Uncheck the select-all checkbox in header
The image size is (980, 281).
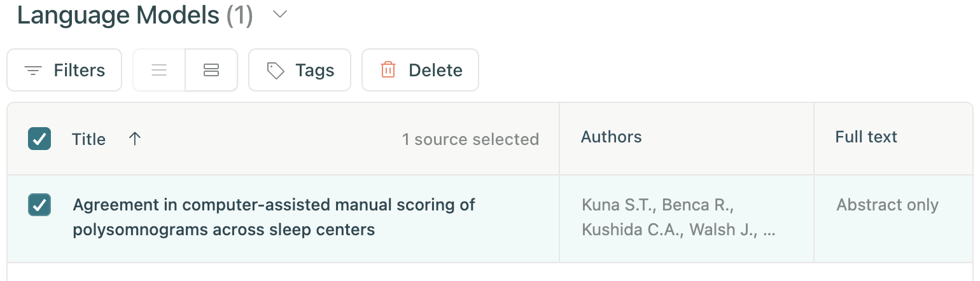[x=39, y=139]
